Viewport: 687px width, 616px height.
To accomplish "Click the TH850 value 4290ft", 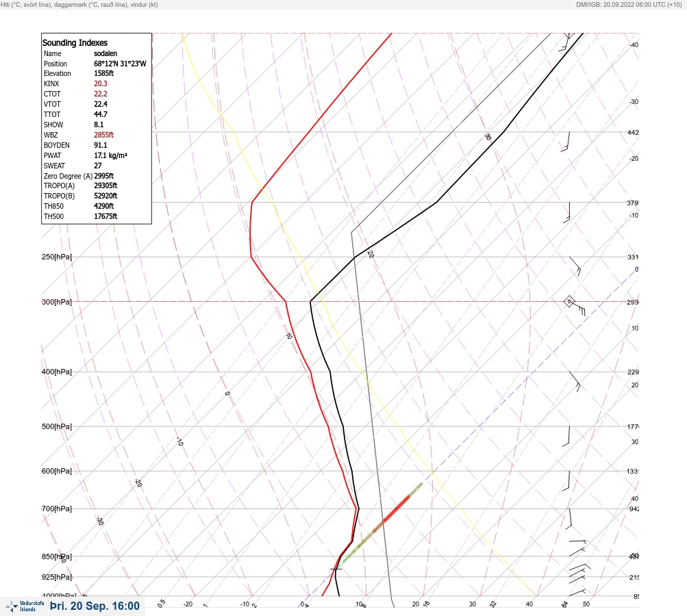I will pyautogui.click(x=104, y=206).
